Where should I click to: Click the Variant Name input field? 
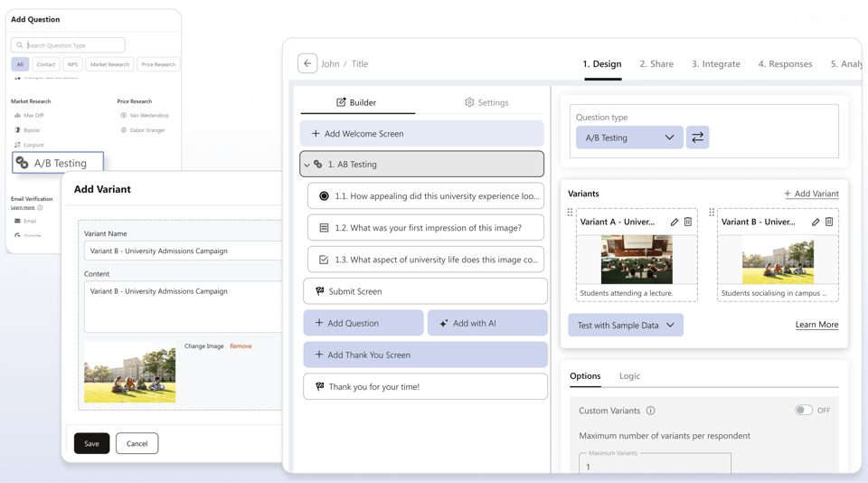point(184,251)
